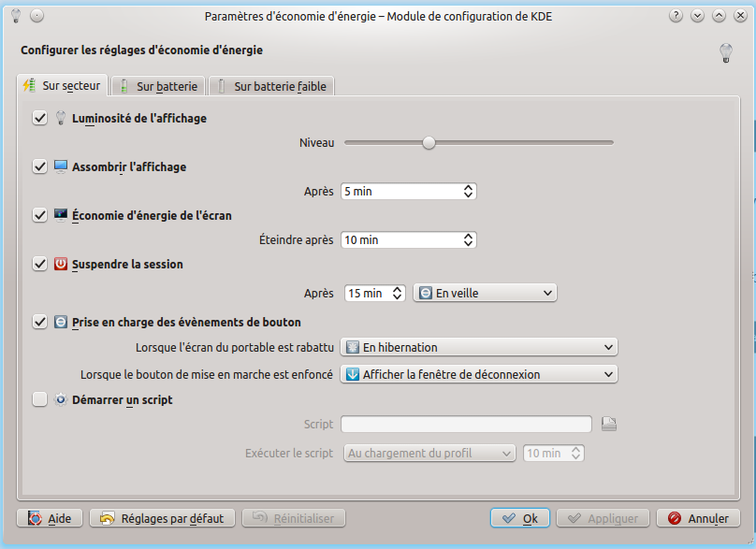Open the Sur batterie faible tab
The width and height of the screenshot is (756, 549).
tap(271, 86)
